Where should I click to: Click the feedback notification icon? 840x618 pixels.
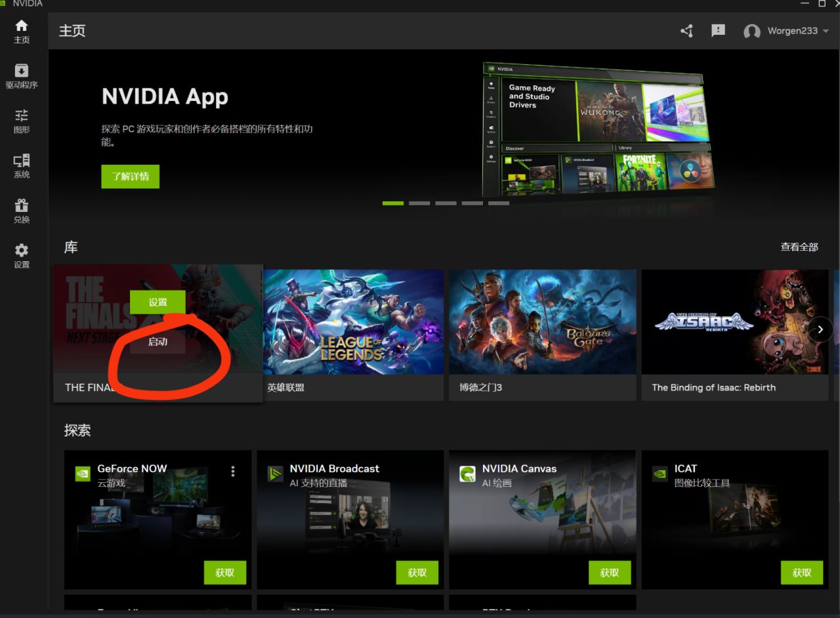(x=719, y=31)
